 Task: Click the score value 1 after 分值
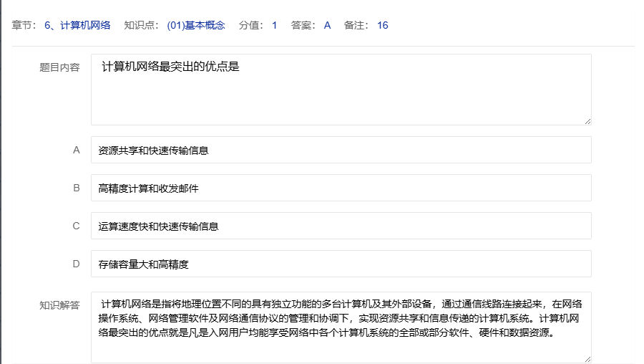click(x=274, y=26)
